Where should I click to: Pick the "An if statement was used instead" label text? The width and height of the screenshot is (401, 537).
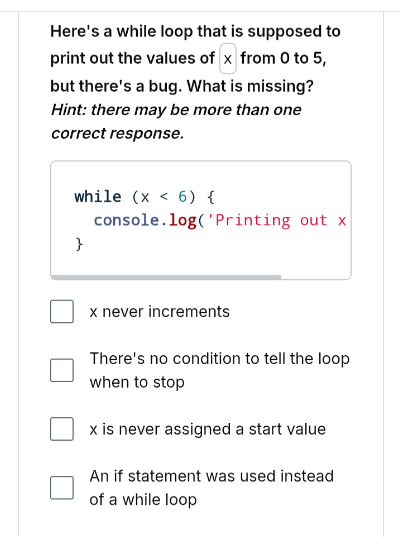(211, 488)
